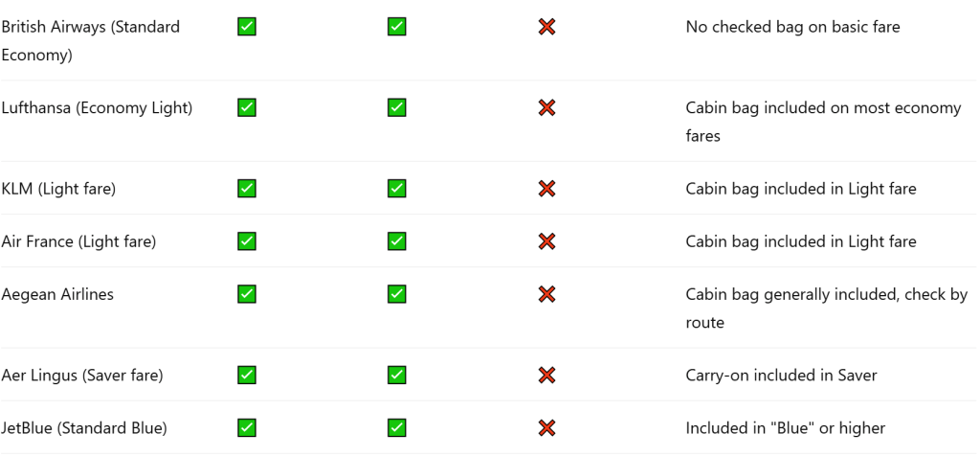Click the red cross in the KLM row
This screenshot has width=980, height=457.
[x=547, y=189]
